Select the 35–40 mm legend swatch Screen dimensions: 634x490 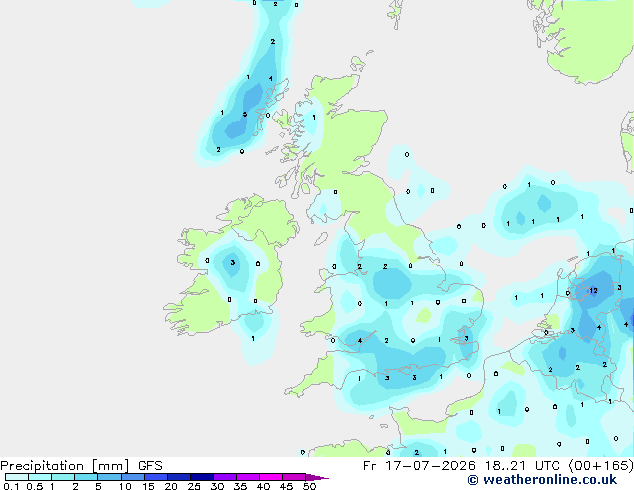click(x=248, y=477)
